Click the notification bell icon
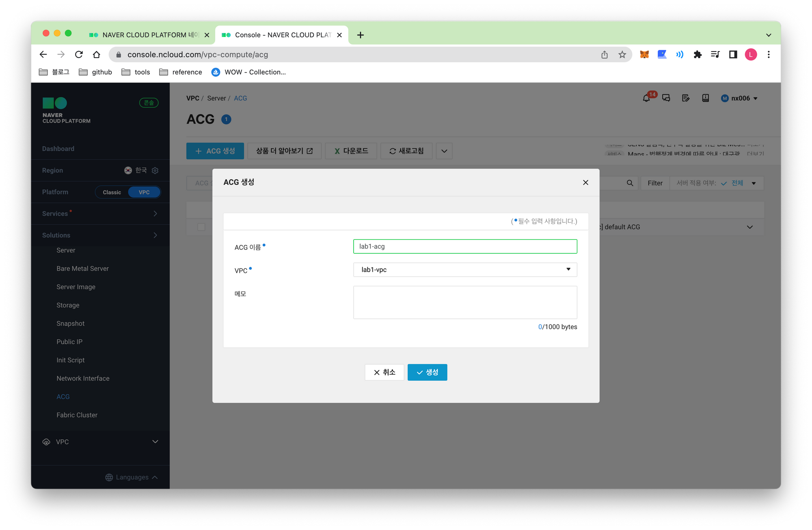Screen dimensions: 812x530 tap(646, 98)
